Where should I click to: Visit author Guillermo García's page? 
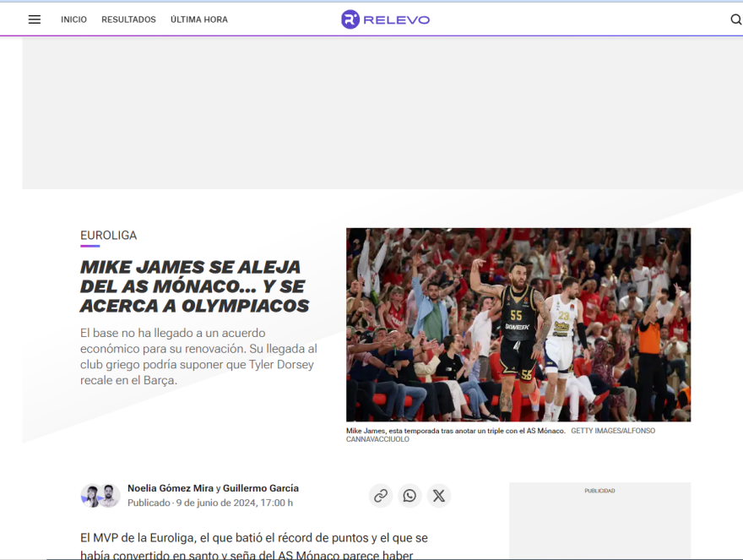pyautogui.click(x=261, y=488)
